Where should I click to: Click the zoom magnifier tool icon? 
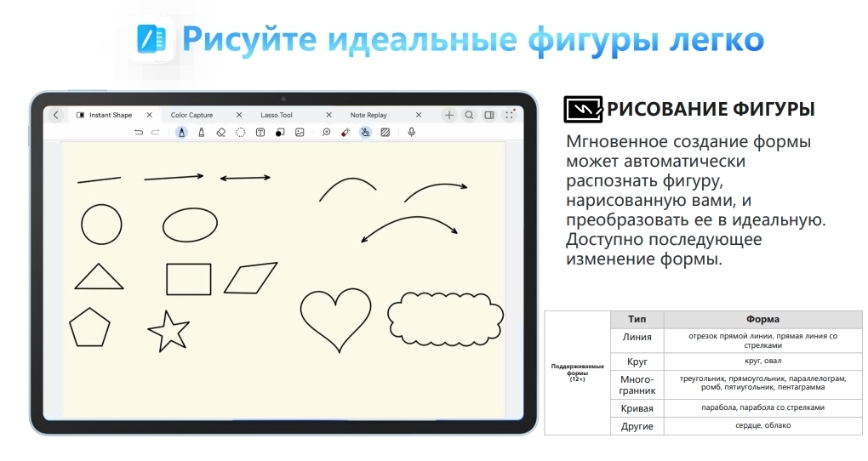click(x=326, y=133)
